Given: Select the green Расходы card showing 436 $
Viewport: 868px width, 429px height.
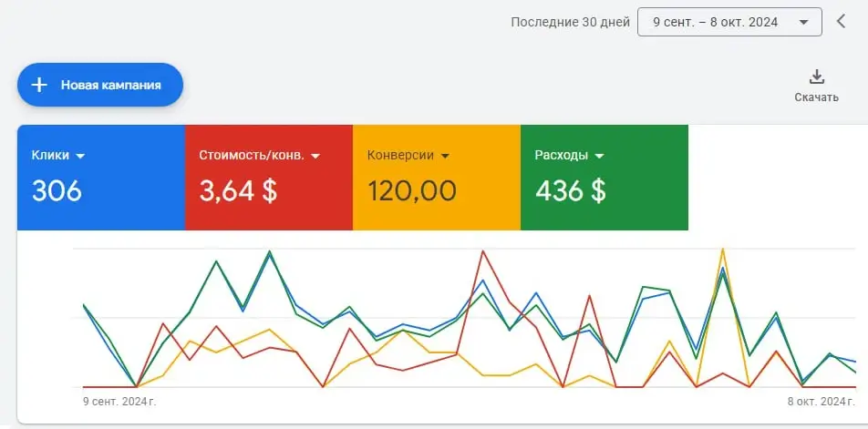Looking at the screenshot, I should 604,178.
